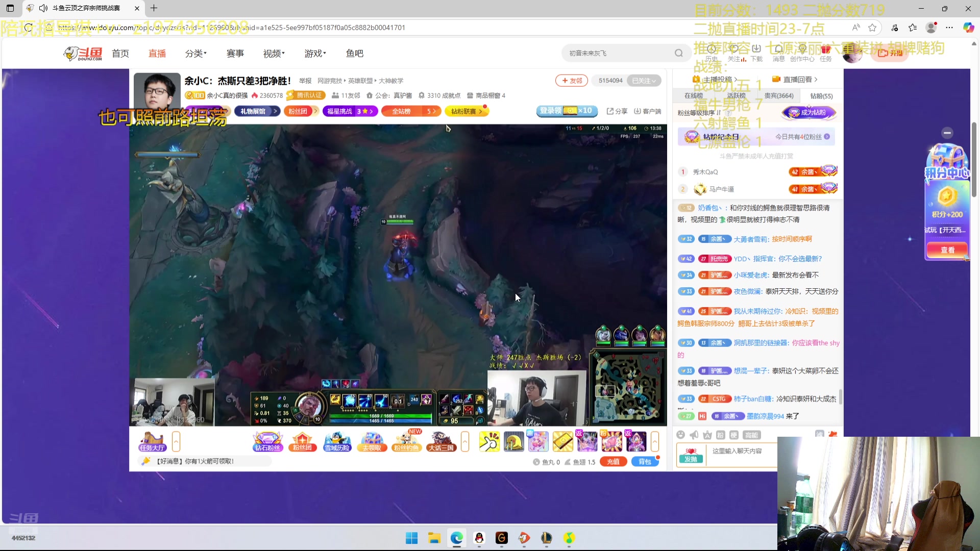Open the 全站榜 ranking badge
The image size is (980, 551).
point(411,111)
